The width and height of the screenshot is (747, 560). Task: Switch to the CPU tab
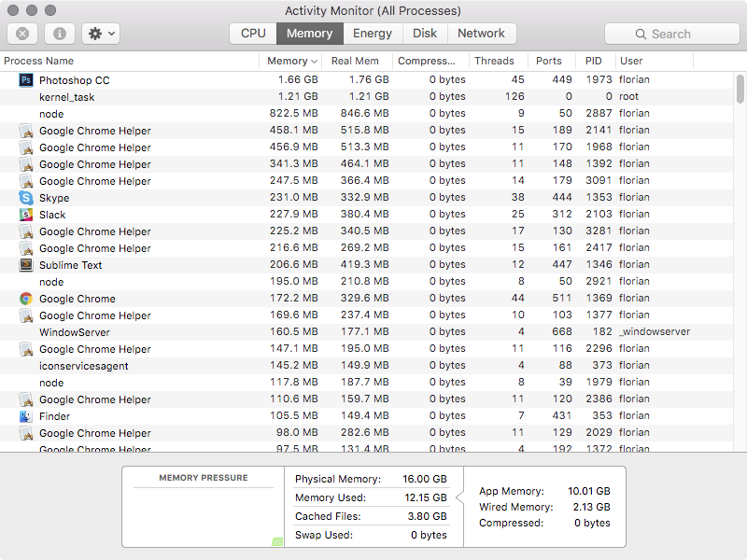pyautogui.click(x=253, y=34)
